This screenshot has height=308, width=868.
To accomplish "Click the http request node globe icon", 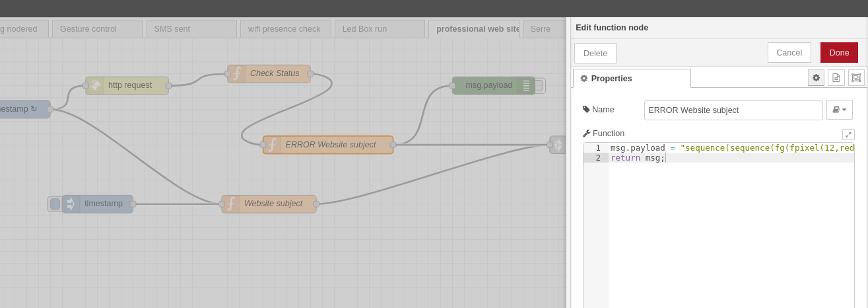I will click(x=95, y=85).
